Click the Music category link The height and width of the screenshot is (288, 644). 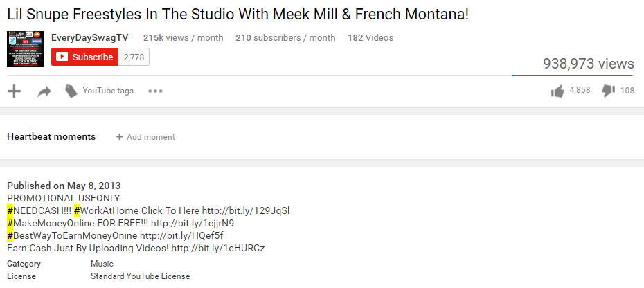[x=102, y=264]
